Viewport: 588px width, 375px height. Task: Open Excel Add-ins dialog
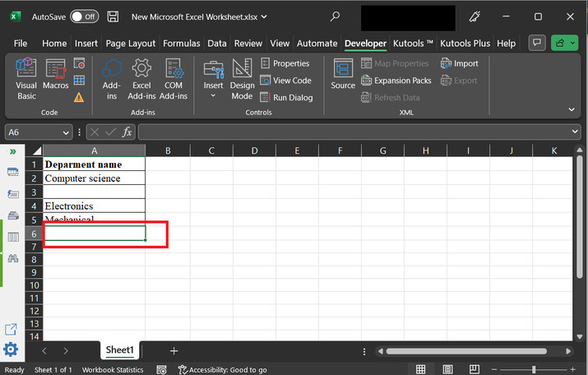(x=141, y=79)
